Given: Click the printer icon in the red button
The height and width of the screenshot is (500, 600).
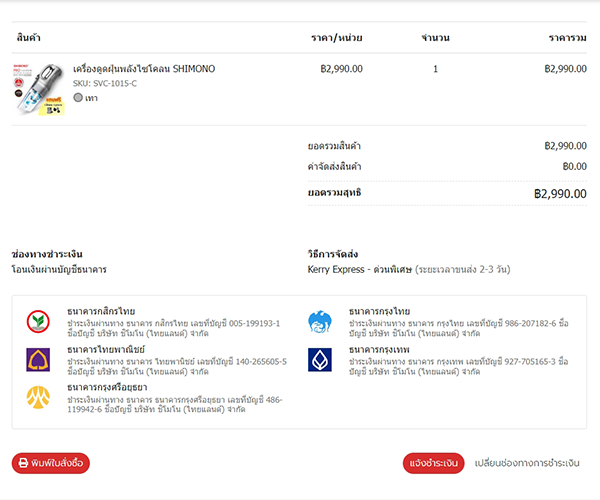Looking at the screenshot, I should [x=23, y=463].
